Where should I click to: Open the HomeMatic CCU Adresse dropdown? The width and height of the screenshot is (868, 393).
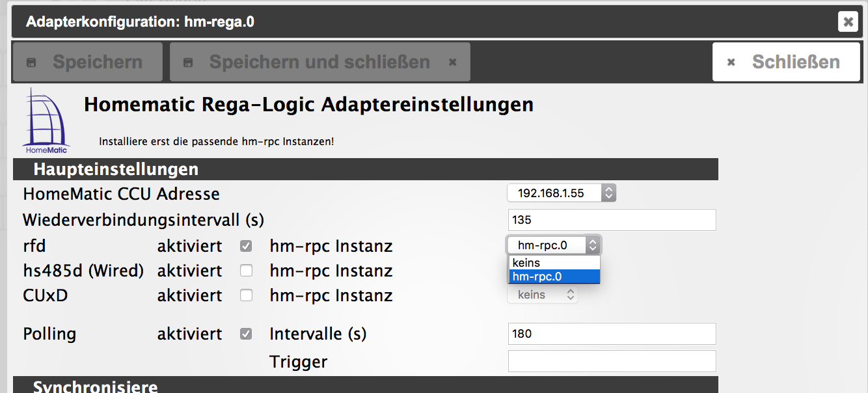561,193
